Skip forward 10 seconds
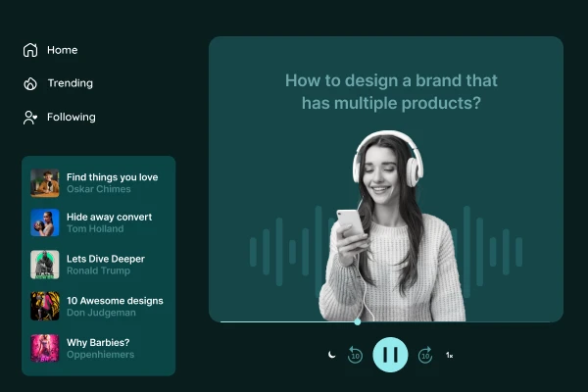This screenshot has height=392, width=588. click(425, 355)
